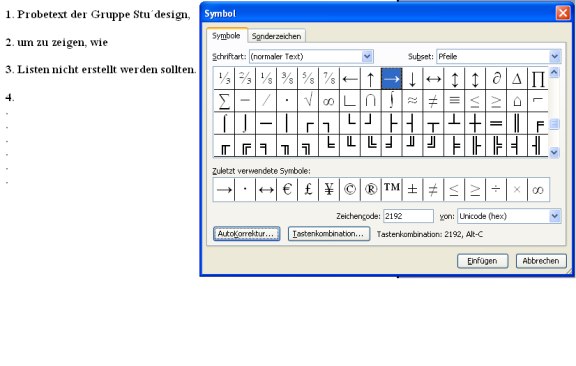This screenshot has height=366, width=576.
Task: Close the Symbol dialog with the X
Action: point(563,13)
